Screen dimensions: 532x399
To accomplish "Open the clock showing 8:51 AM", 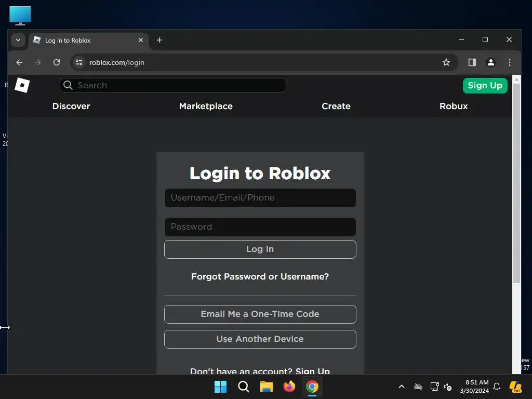I will pos(474,387).
